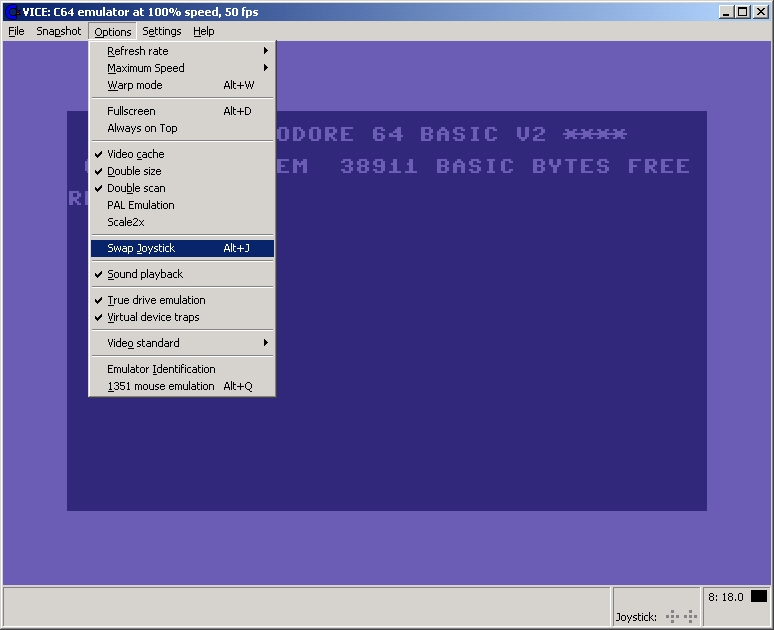Disable Virtual device traps
The image size is (774, 630).
(153, 317)
